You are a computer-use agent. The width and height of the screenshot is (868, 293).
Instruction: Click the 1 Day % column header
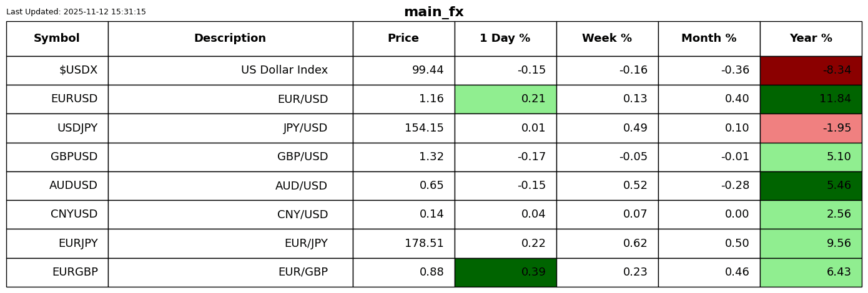(505, 39)
